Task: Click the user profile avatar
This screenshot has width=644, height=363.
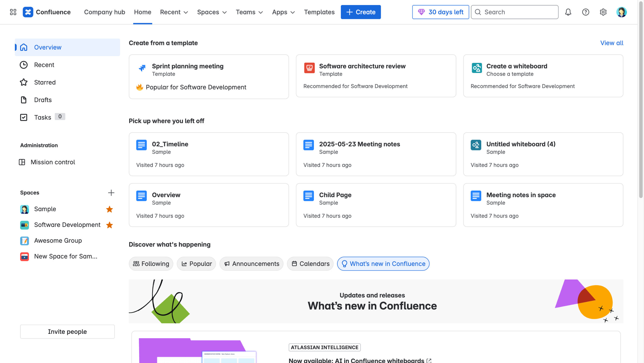Action: pyautogui.click(x=621, y=12)
